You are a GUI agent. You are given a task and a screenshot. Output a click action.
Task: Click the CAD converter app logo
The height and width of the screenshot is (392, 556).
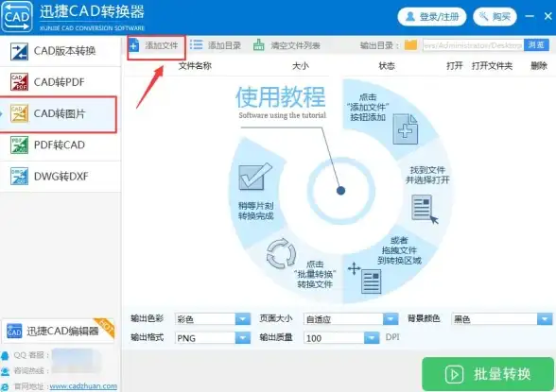pos(17,16)
